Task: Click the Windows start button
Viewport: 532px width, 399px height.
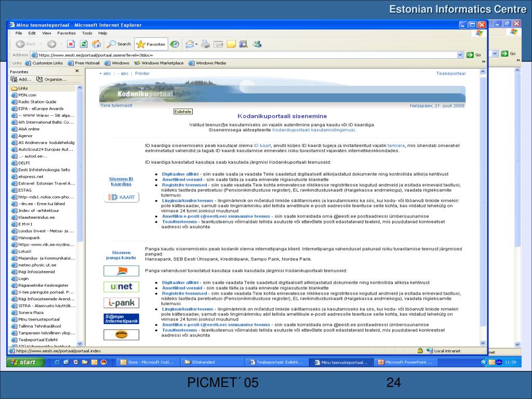Action: coord(25,362)
